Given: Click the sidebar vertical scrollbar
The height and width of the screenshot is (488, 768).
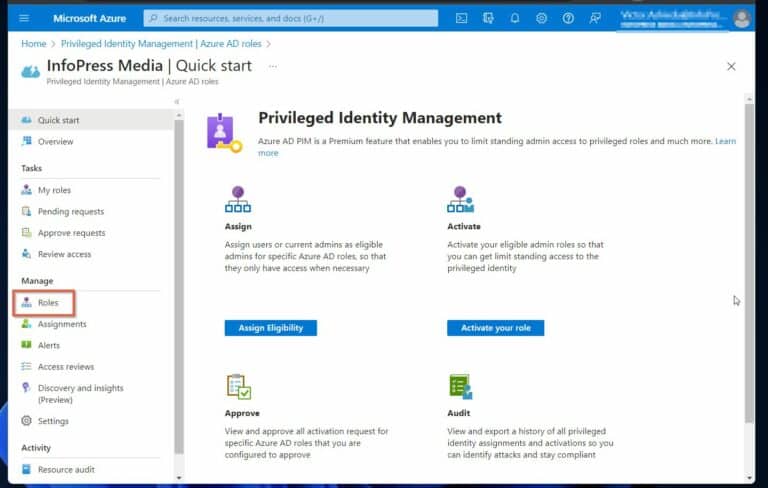Looking at the screenshot, I should pyautogui.click(x=179, y=287).
